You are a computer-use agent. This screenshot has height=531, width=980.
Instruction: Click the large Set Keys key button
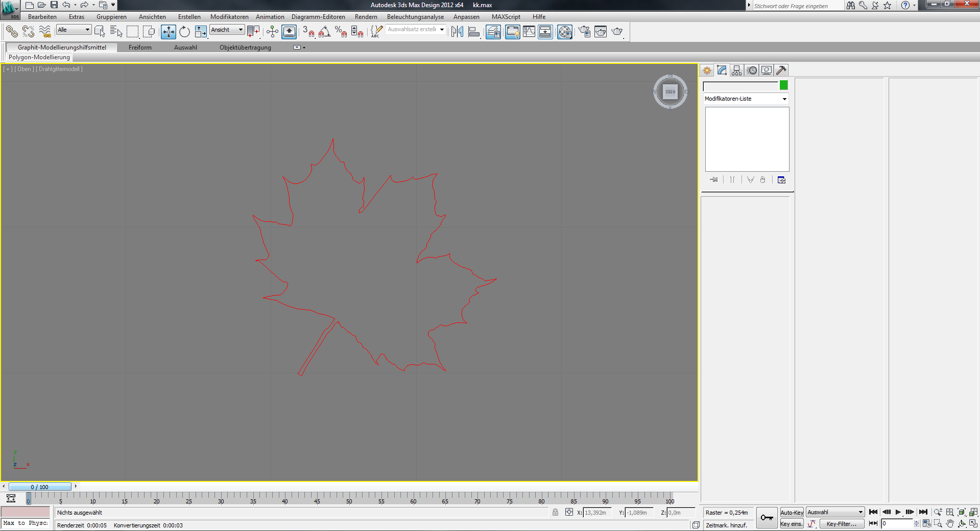[767, 518]
